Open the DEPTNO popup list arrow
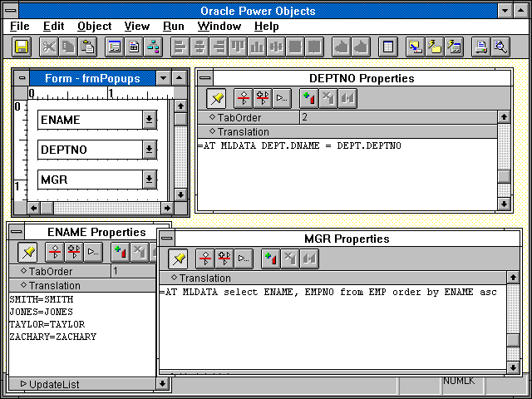The width and height of the screenshot is (532, 399). click(x=149, y=150)
